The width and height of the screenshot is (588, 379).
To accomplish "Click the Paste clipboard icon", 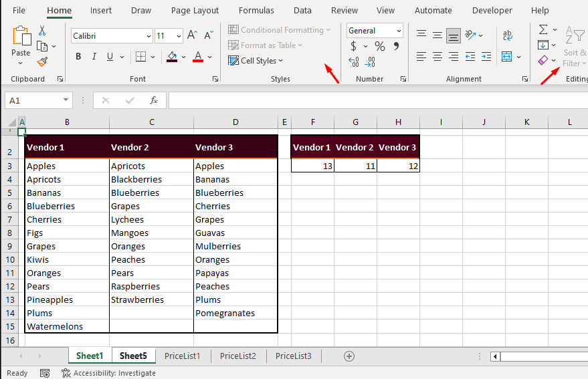I will pyautogui.click(x=21, y=36).
